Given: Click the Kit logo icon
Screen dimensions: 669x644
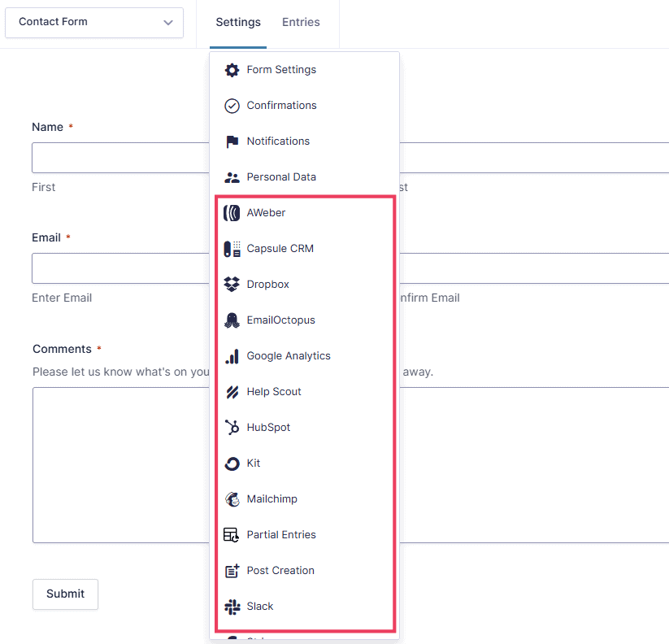Looking at the screenshot, I should pyautogui.click(x=232, y=463).
